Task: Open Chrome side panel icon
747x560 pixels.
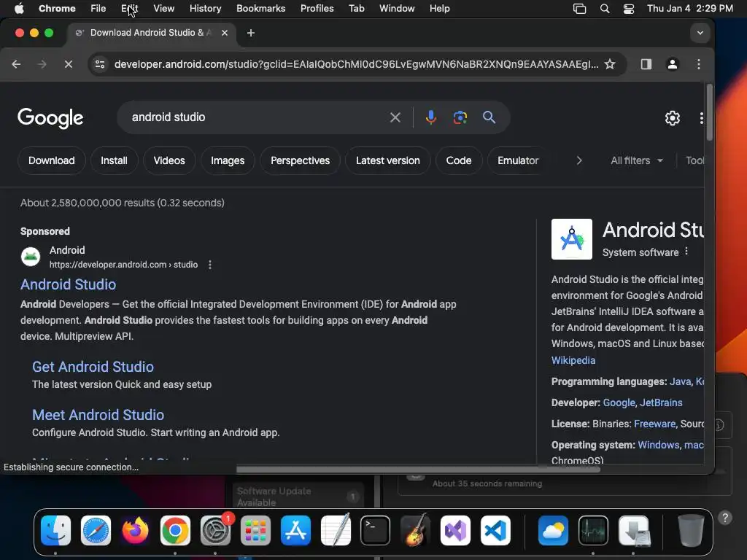Action: tap(646, 64)
